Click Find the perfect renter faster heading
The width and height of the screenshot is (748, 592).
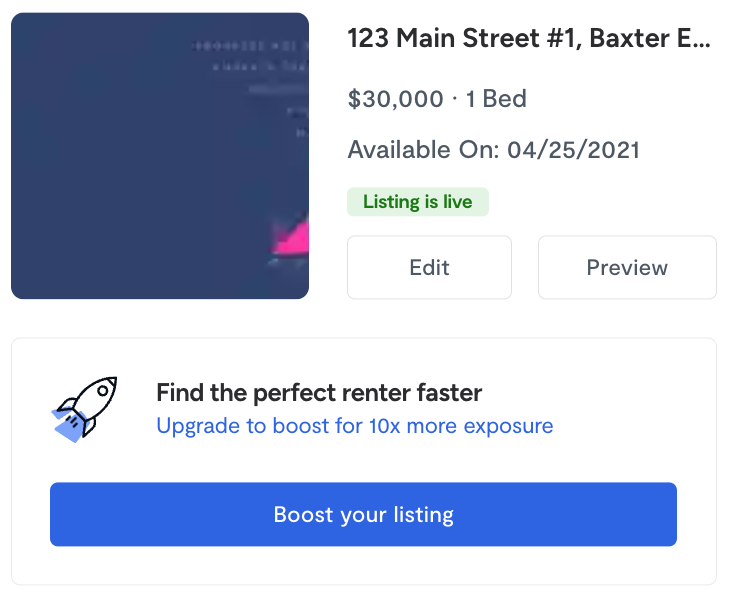pos(319,393)
